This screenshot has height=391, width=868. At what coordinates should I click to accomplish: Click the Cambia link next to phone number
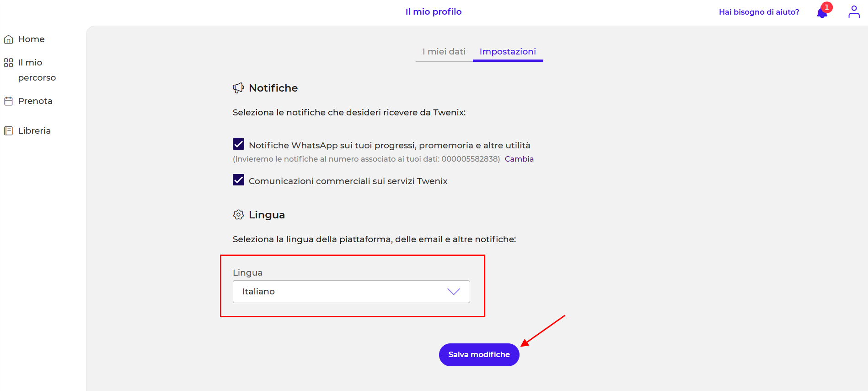pyautogui.click(x=519, y=159)
